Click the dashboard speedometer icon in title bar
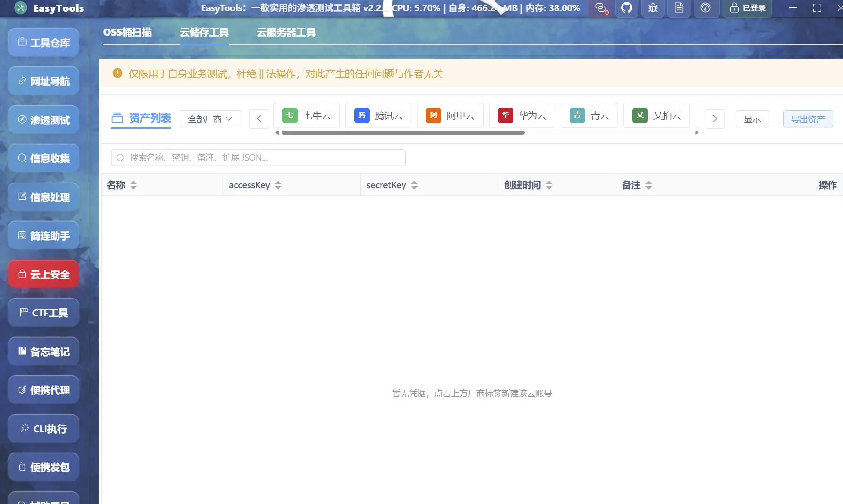843x504 pixels. click(x=706, y=8)
